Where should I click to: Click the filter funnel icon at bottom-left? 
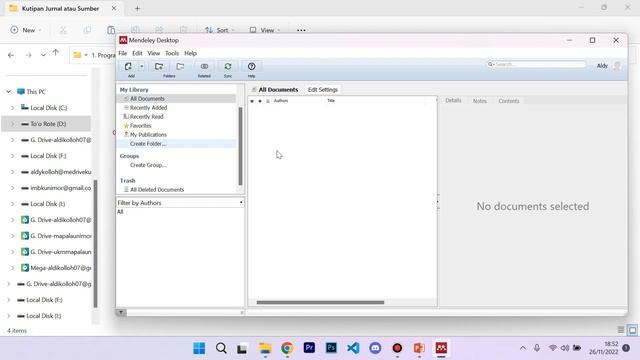(x=121, y=312)
